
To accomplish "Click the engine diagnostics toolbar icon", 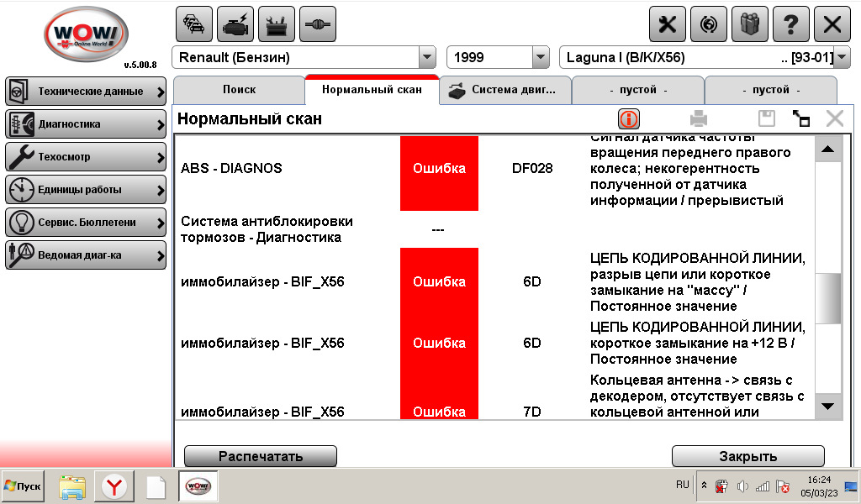I will 235,24.
